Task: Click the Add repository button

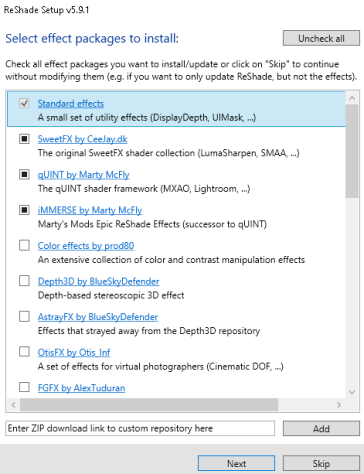Action: point(321,428)
